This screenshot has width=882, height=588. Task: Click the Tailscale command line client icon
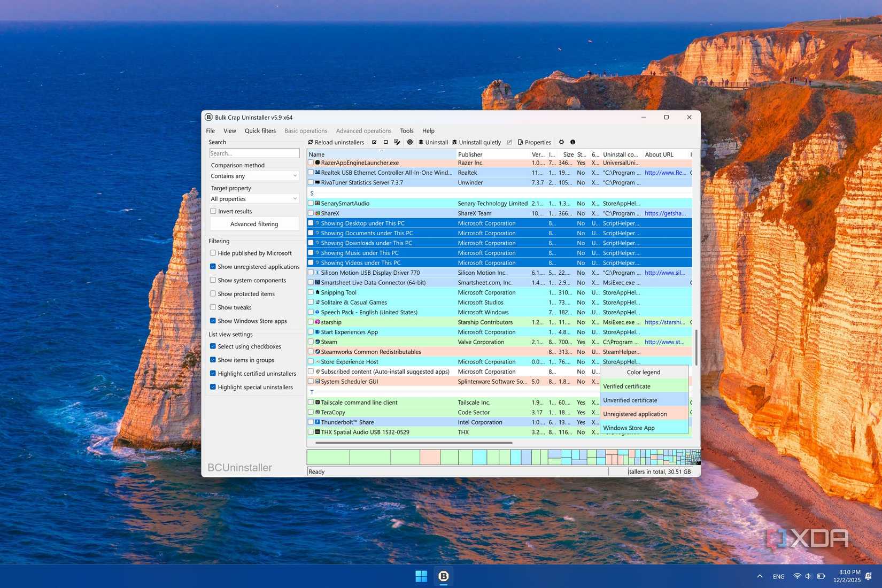click(318, 402)
